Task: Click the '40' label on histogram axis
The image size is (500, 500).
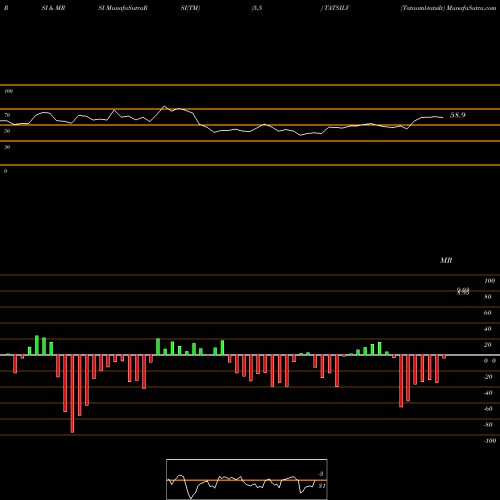Action: 488,329
